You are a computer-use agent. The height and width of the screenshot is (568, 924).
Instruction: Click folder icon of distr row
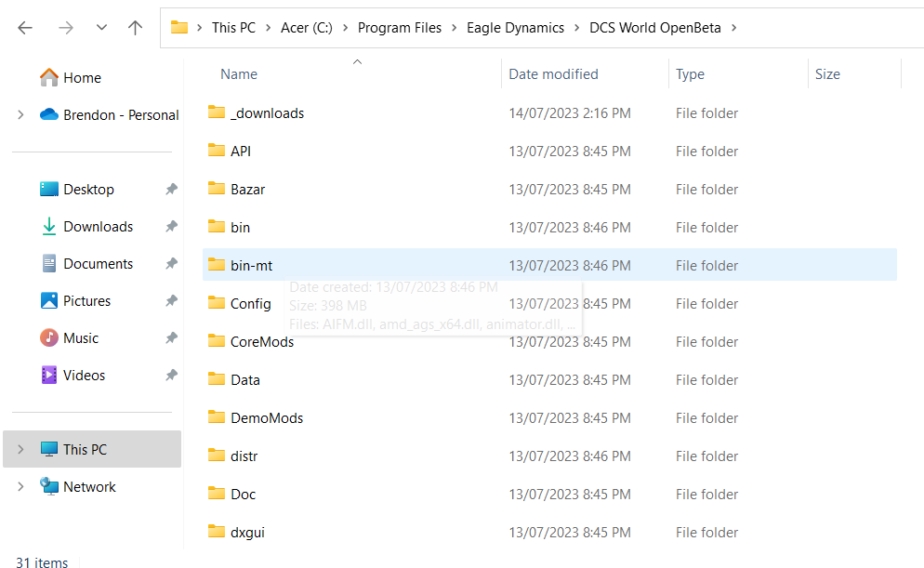[217, 455]
